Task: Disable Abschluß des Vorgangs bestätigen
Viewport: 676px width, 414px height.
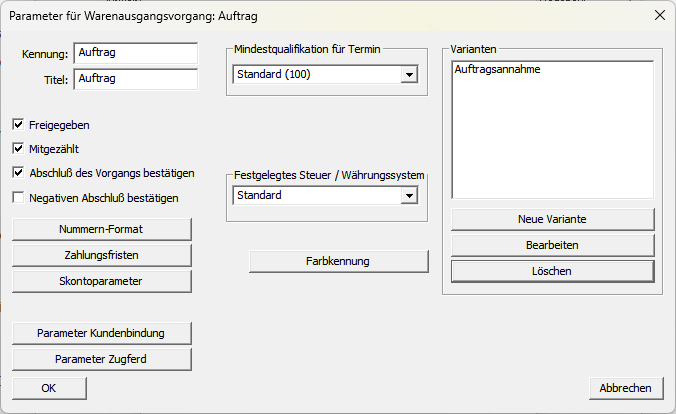Action: pos(18,173)
